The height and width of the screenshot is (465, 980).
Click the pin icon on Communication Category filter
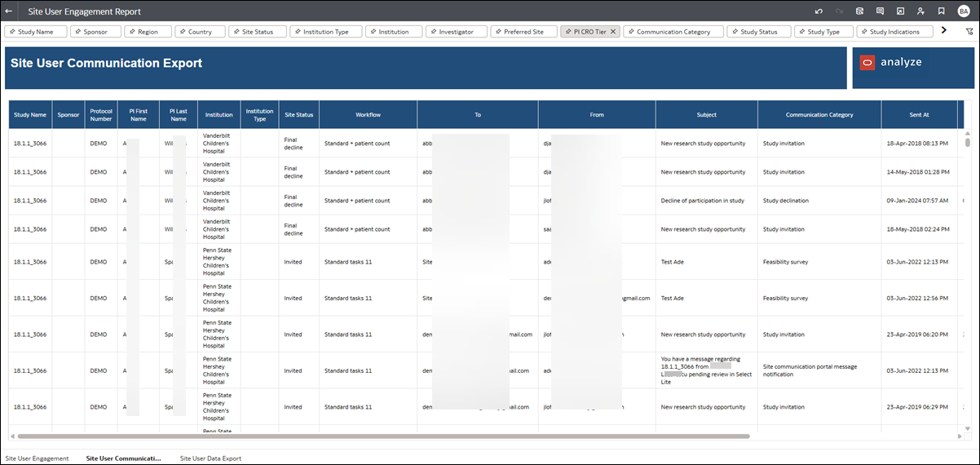click(x=630, y=32)
